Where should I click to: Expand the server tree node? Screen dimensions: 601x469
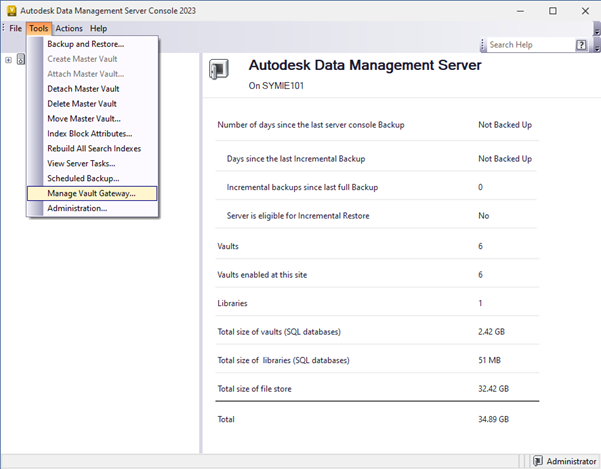(x=8, y=60)
